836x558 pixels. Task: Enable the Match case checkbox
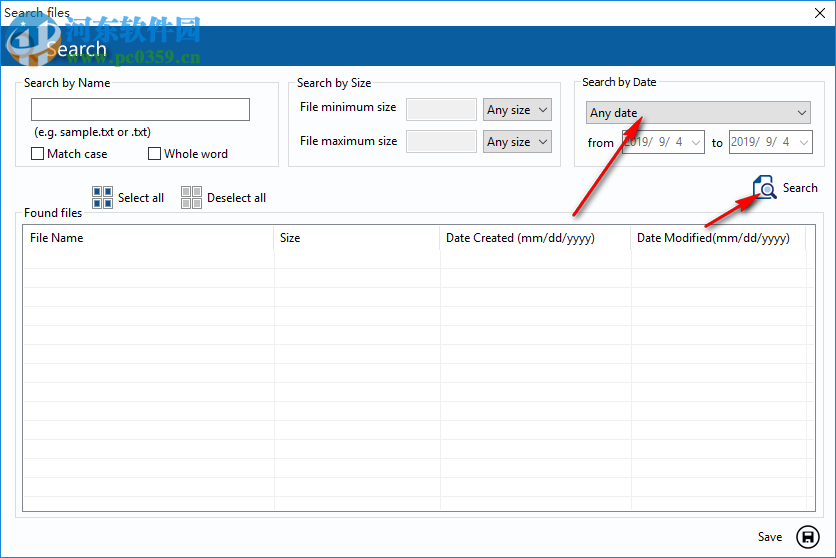click(x=37, y=153)
